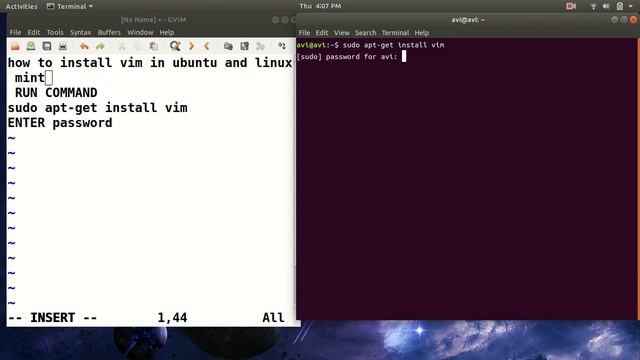Image resolution: width=640 pixels, height=360 pixels.
Task: Open the terminal window's Edit menu
Action: pos(322,33)
